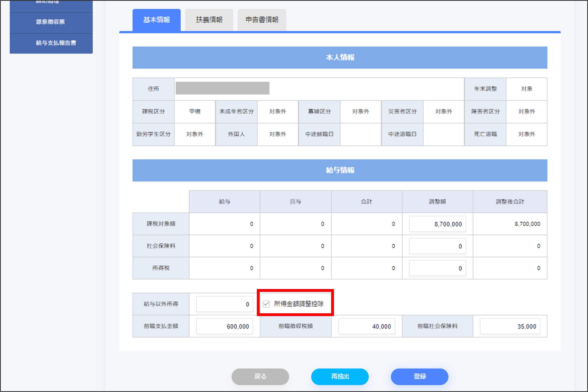Screen dimensions: 588x392
Task: Click the 賞与 column header
Action: [296, 202]
